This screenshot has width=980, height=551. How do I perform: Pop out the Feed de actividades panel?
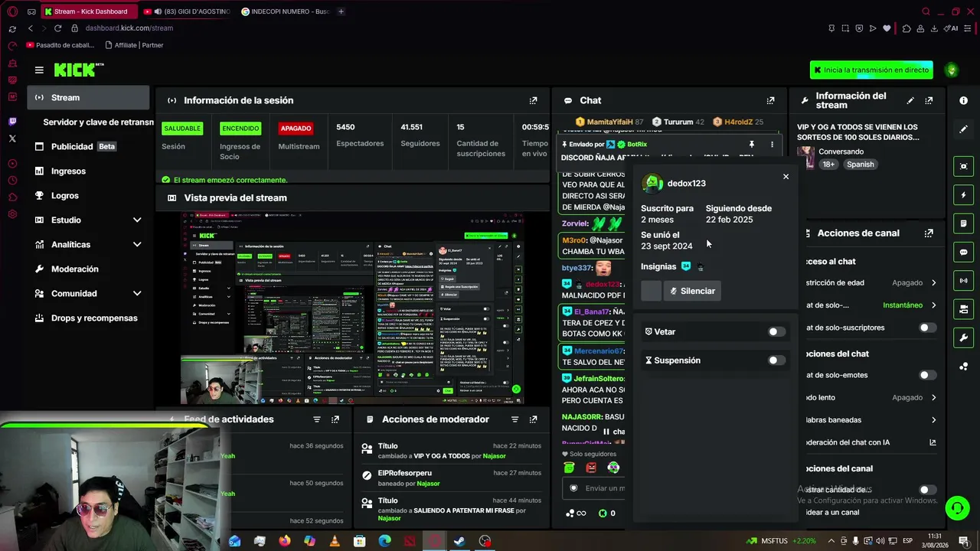[335, 419]
